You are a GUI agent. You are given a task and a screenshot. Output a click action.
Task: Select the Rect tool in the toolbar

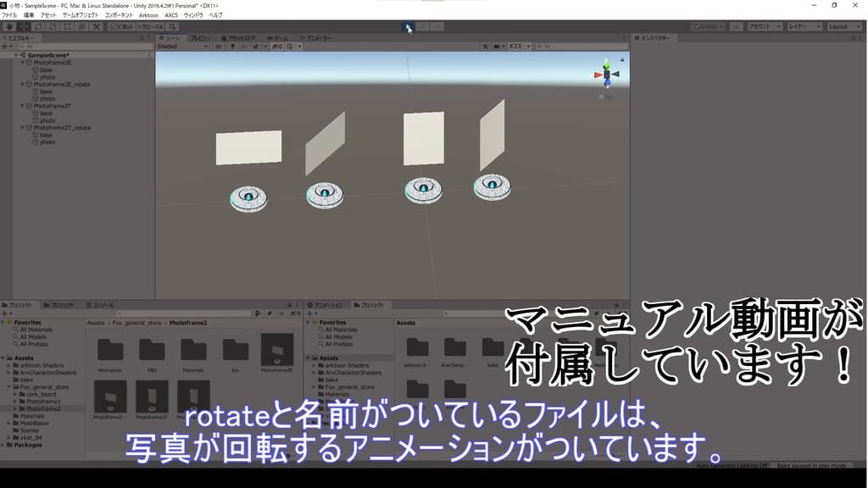tap(66, 26)
